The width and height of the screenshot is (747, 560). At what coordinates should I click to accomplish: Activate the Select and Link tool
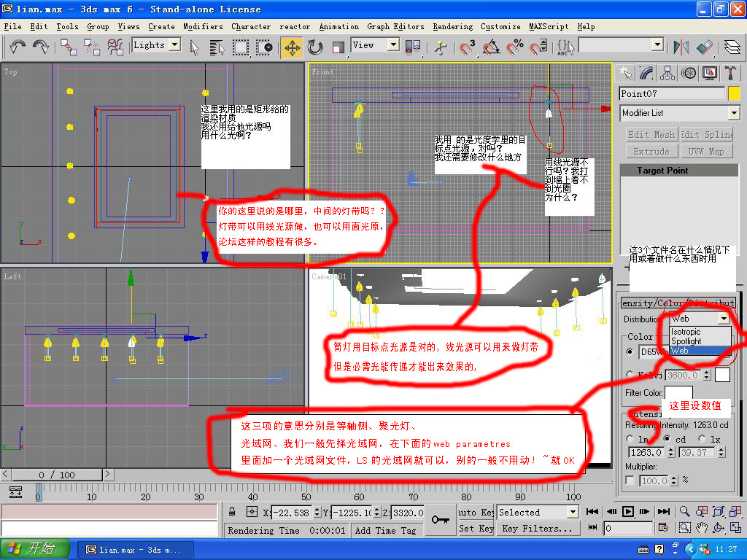69,47
